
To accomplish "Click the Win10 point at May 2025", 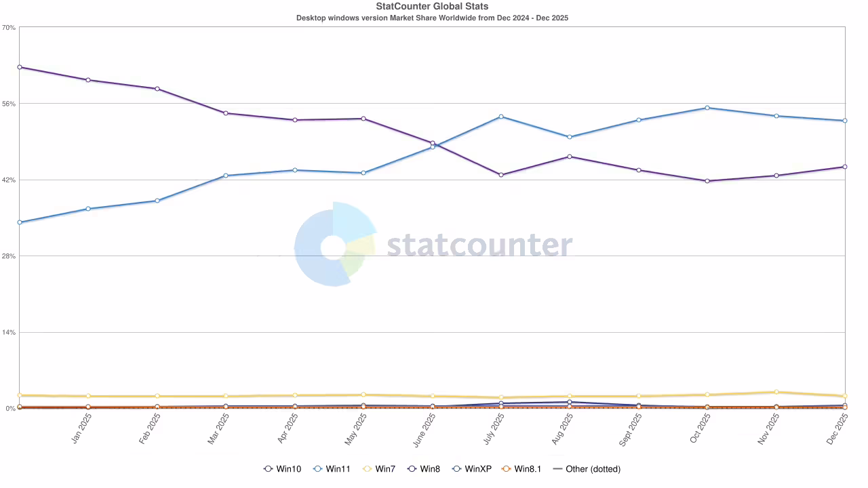I will tap(363, 119).
